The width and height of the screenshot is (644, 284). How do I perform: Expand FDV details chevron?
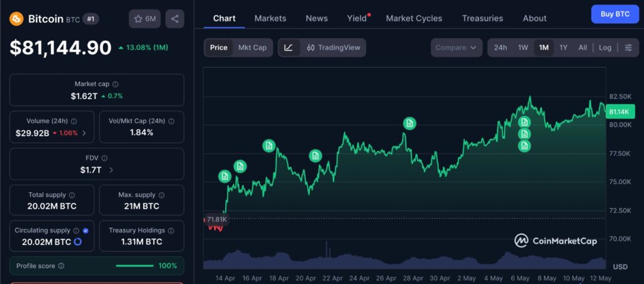[111, 170]
